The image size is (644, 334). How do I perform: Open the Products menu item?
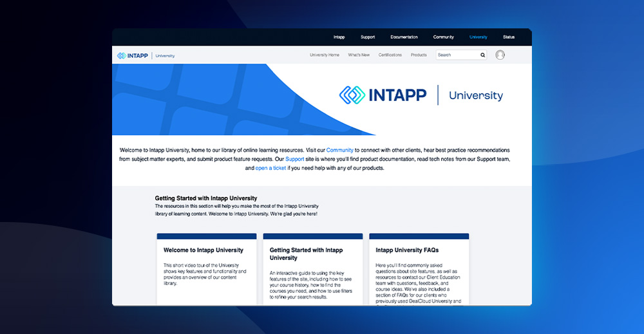pyautogui.click(x=419, y=55)
